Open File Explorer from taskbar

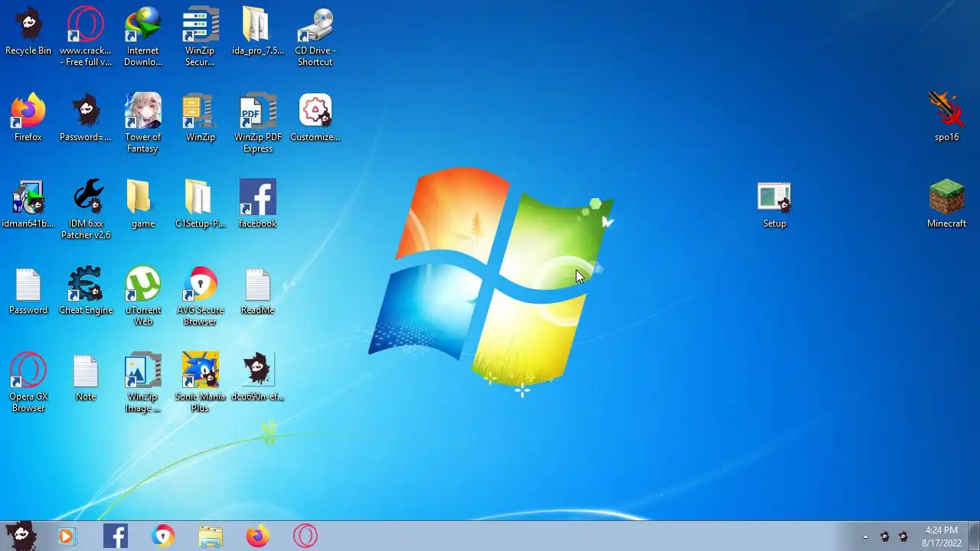[211, 536]
